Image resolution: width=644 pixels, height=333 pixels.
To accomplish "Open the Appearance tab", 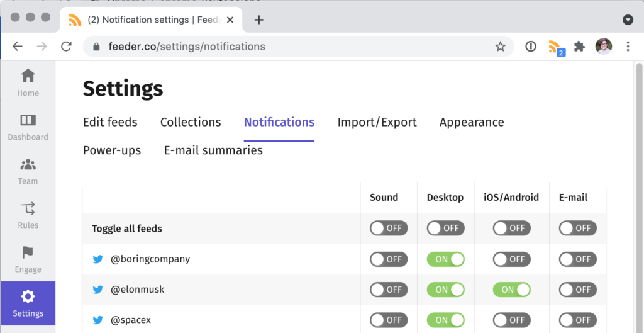I will pyautogui.click(x=472, y=123).
